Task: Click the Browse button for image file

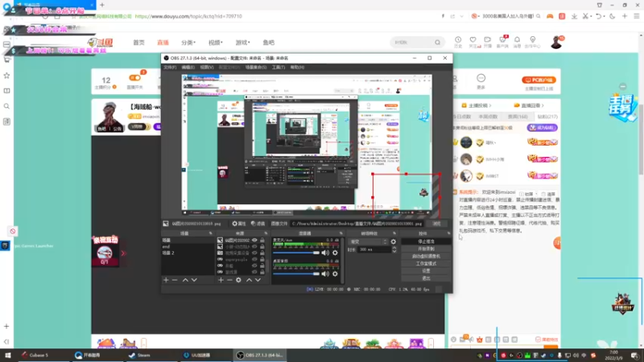Action: 436,224
